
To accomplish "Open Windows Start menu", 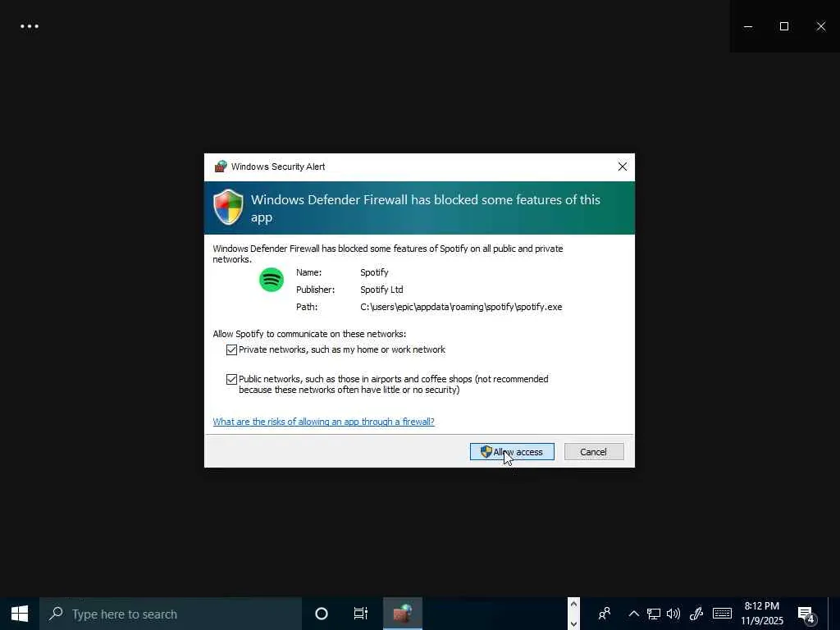I will click(20, 614).
